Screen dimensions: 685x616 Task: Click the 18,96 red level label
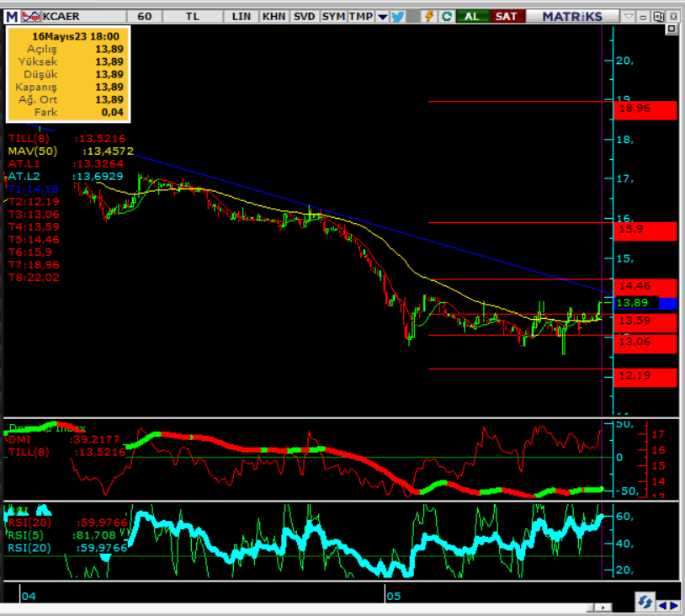pos(645,109)
